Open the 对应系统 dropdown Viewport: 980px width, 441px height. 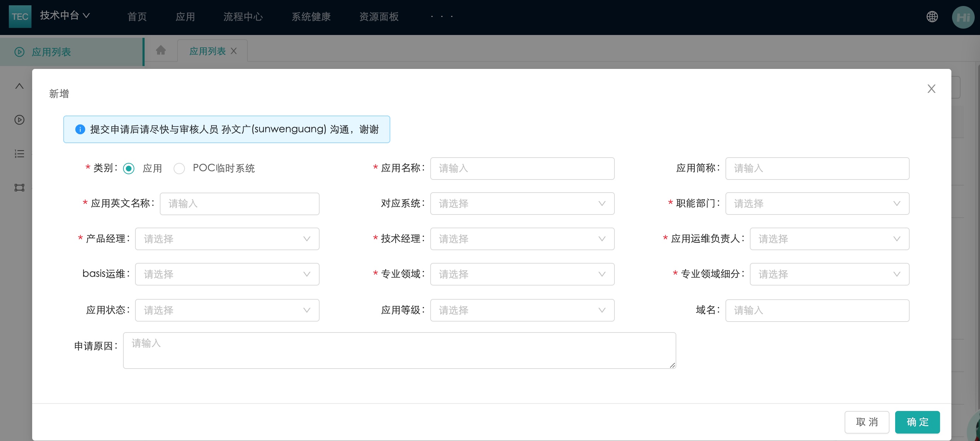point(522,204)
